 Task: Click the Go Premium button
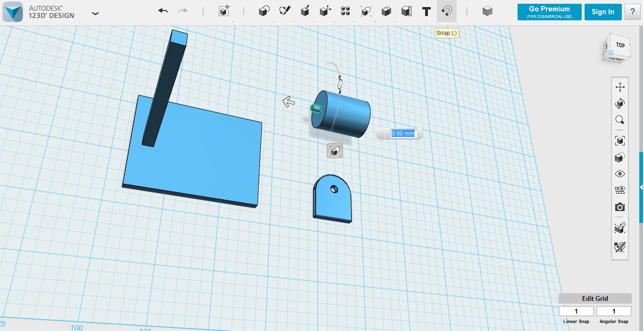549,12
